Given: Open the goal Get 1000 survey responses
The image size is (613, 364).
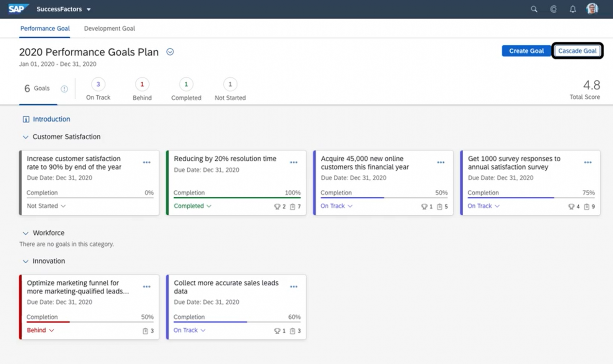Looking at the screenshot, I should pyautogui.click(x=514, y=163).
